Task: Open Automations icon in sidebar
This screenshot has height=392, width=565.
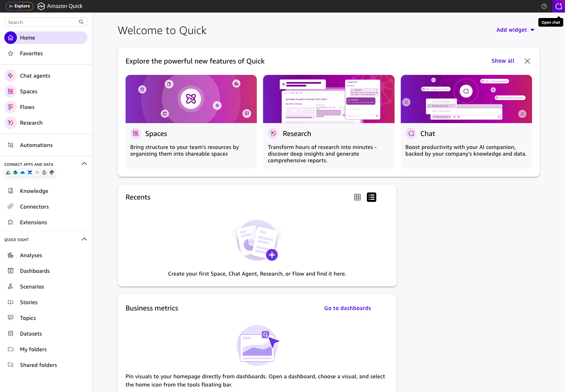Action: click(11, 145)
